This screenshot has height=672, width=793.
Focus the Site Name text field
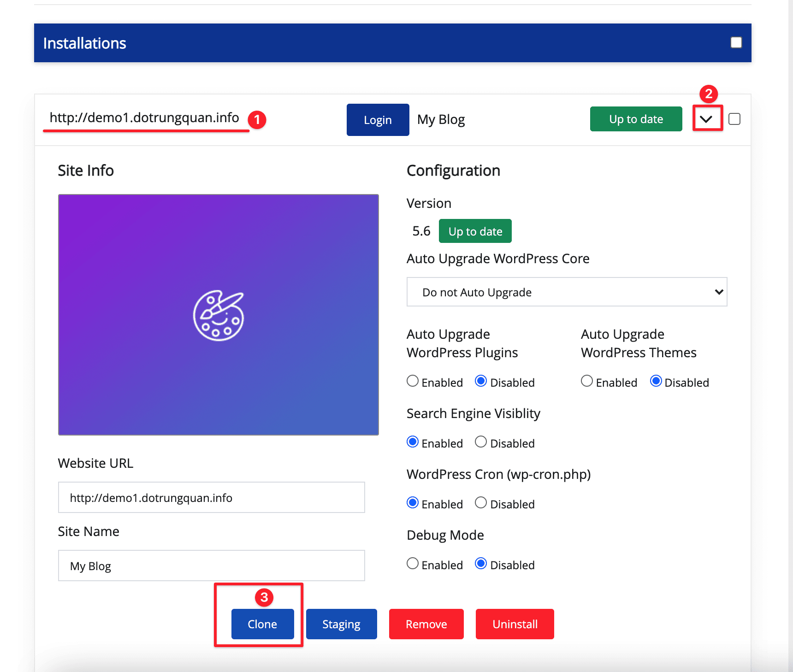[x=211, y=566]
